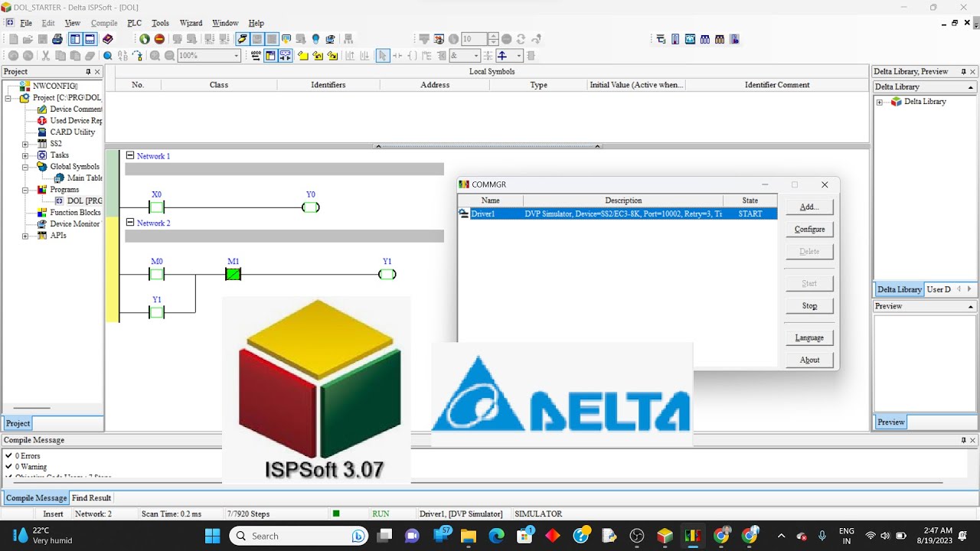980x551 pixels.
Task: Select the X0 contact in Network 1
Action: tap(157, 207)
